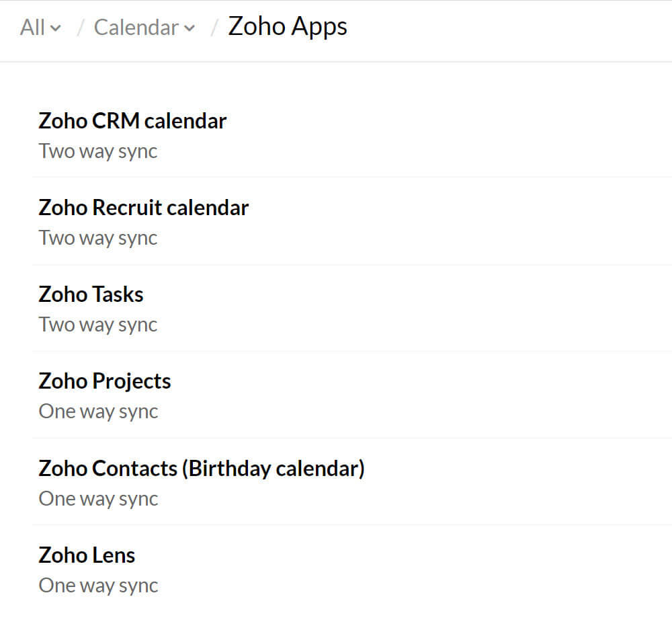Open the Zoho Recruit calendar entry

(143, 208)
